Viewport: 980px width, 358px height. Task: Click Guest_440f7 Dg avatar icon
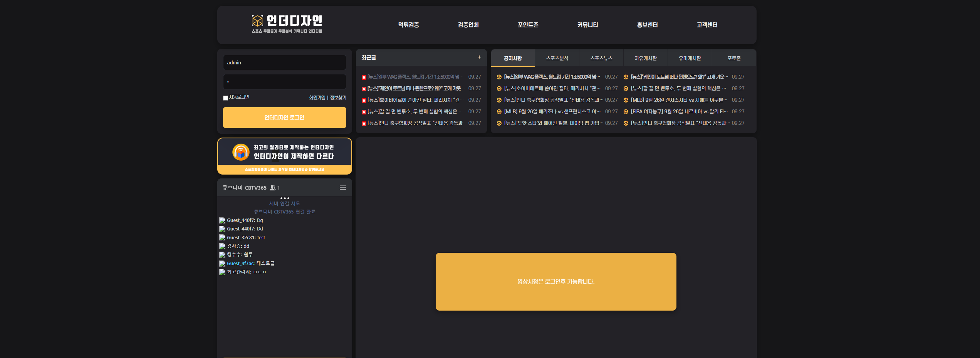pos(222,220)
